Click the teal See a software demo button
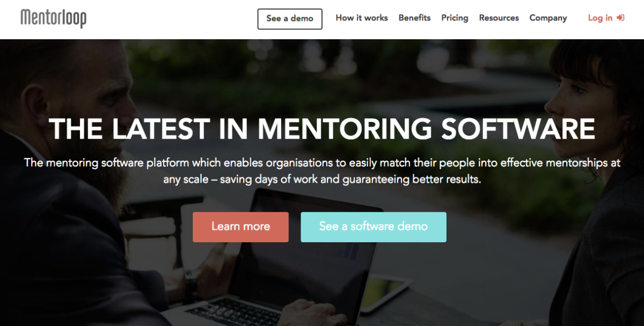 pyautogui.click(x=374, y=227)
